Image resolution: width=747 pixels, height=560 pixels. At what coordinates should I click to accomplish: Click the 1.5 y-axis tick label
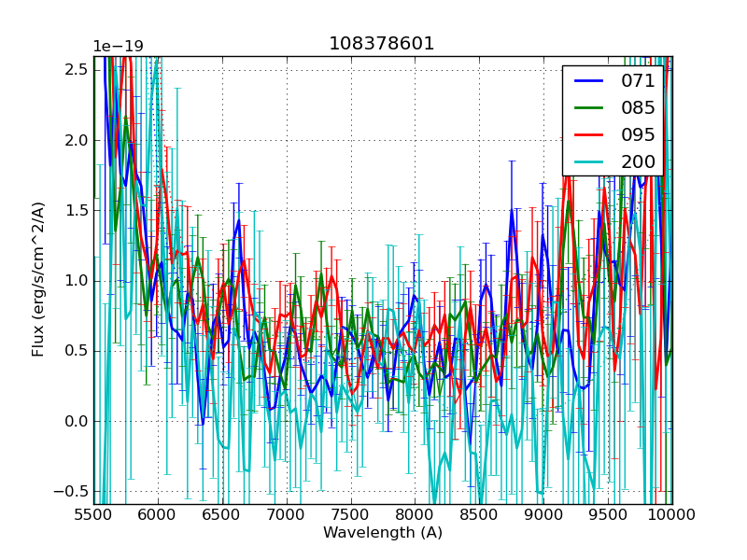coord(78,210)
